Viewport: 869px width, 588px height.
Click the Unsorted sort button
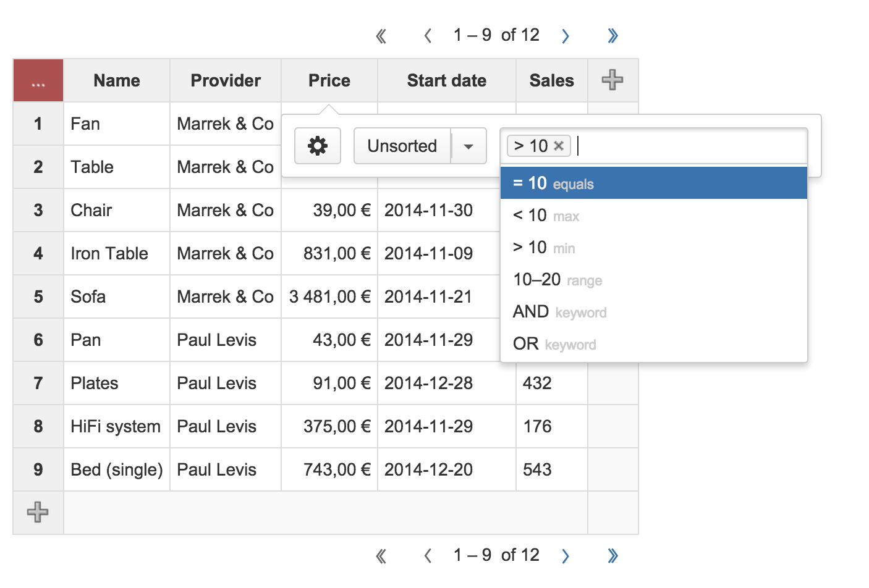click(402, 146)
